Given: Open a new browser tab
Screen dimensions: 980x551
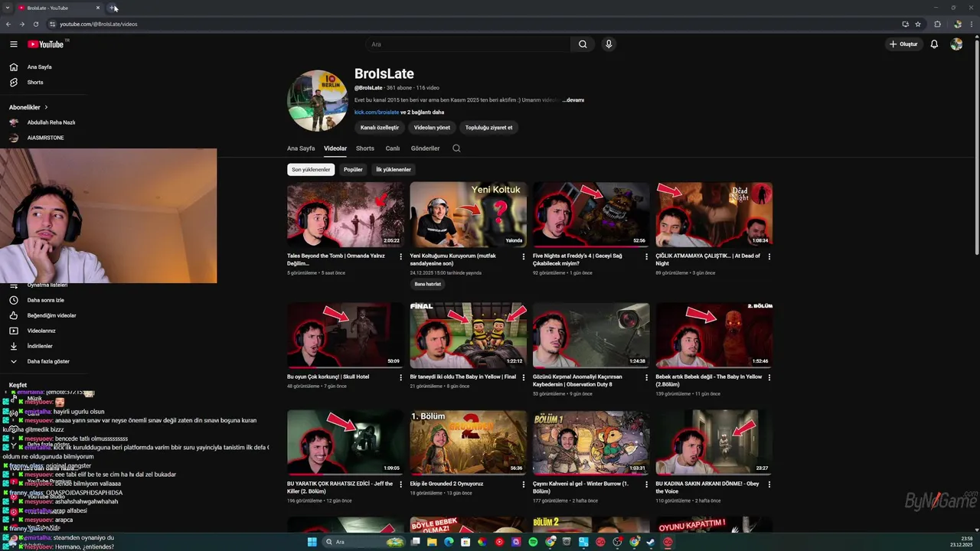Looking at the screenshot, I should coord(112,8).
